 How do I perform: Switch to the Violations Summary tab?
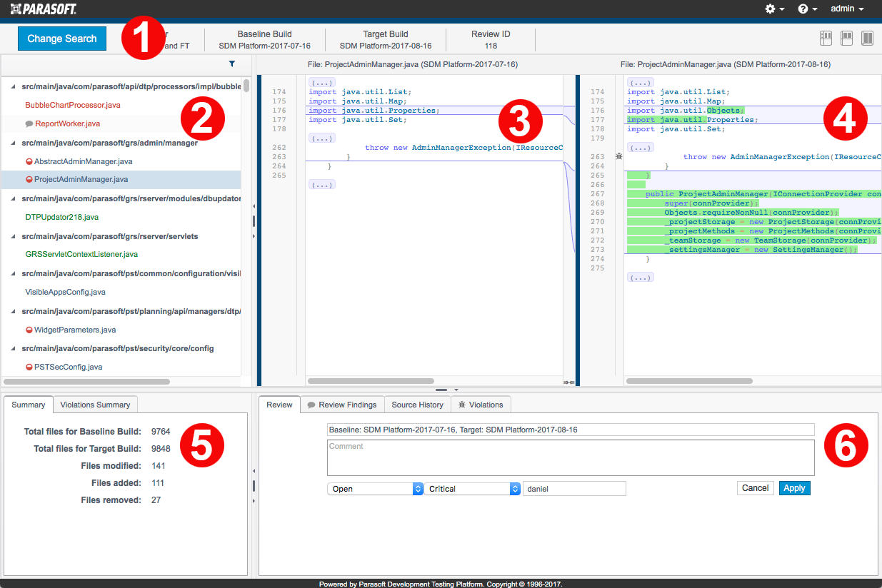(95, 405)
